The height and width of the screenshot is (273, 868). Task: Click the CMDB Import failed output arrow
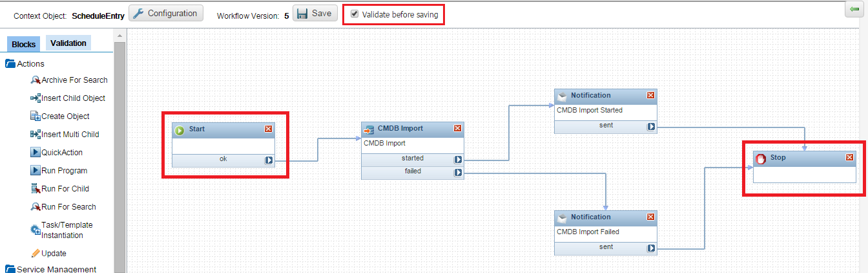457,172
